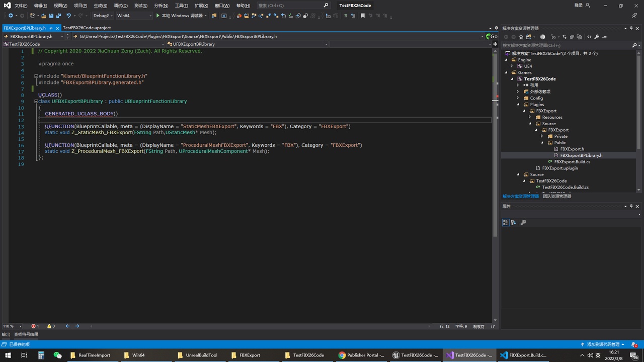Open the Windows Start menu
The height and width of the screenshot is (362, 644).
pos(8,355)
